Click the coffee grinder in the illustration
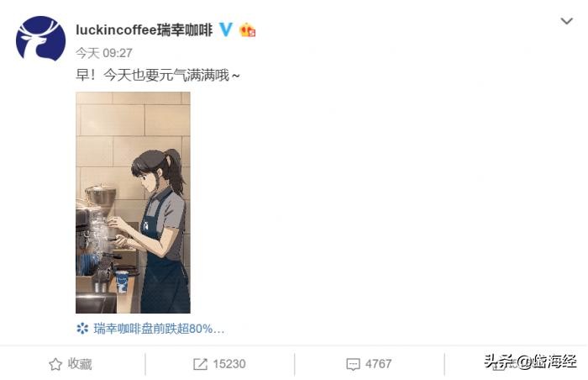The image size is (588, 380). [x=100, y=201]
